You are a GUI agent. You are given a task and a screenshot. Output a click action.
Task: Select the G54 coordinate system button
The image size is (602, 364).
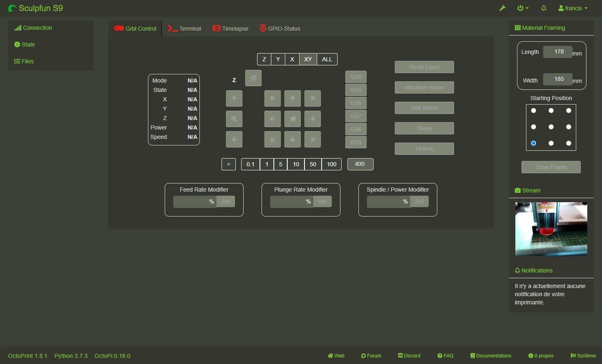356,77
